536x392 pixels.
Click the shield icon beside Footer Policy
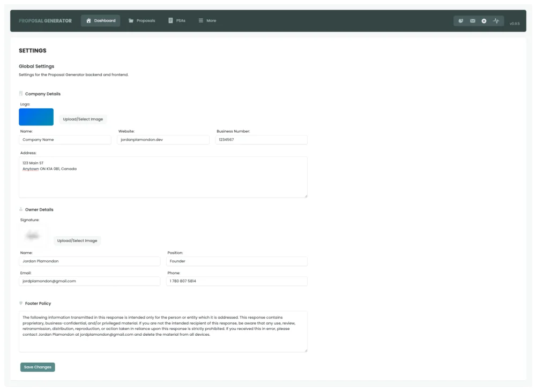click(x=21, y=303)
